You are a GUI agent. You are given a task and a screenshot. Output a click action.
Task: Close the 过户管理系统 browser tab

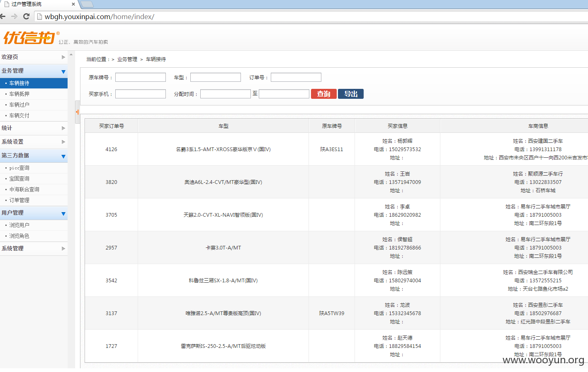[x=73, y=4]
